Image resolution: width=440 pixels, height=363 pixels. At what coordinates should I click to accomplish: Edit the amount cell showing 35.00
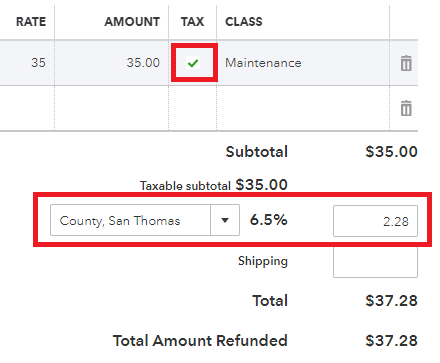click(x=112, y=63)
